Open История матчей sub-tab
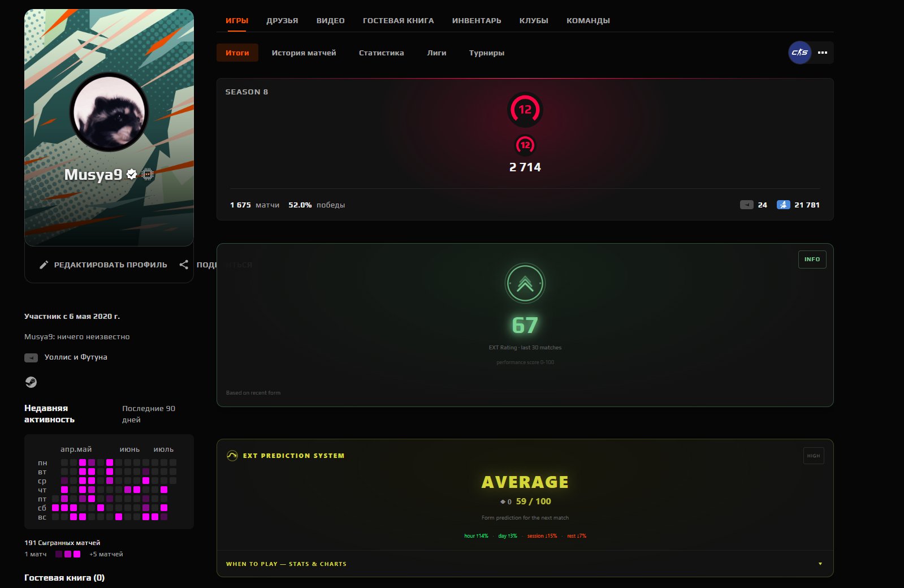This screenshot has width=904, height=588. point(304,53)
